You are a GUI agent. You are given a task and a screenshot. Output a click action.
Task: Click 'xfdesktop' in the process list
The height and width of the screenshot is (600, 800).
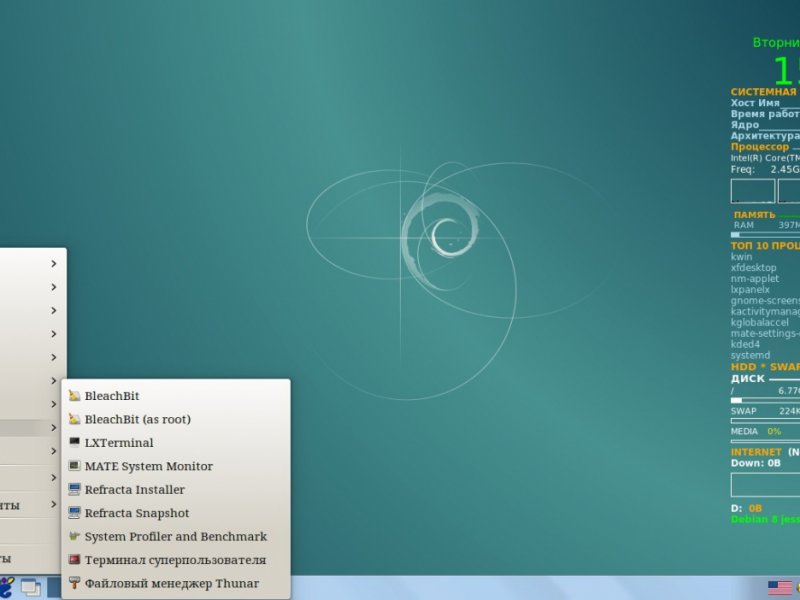[754, 268]
